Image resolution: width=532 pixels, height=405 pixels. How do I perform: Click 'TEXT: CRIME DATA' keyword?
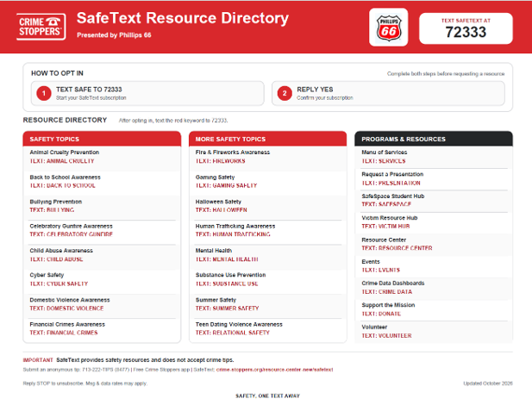point(387,292)
